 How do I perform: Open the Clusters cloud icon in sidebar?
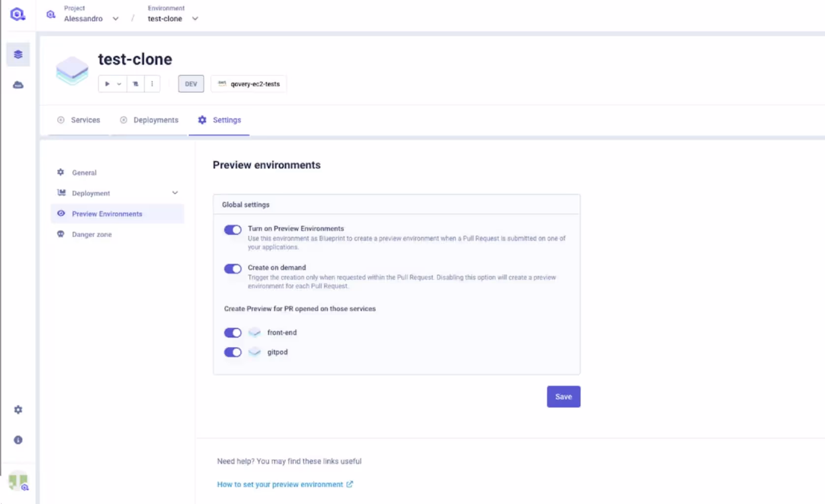(18, 84)
